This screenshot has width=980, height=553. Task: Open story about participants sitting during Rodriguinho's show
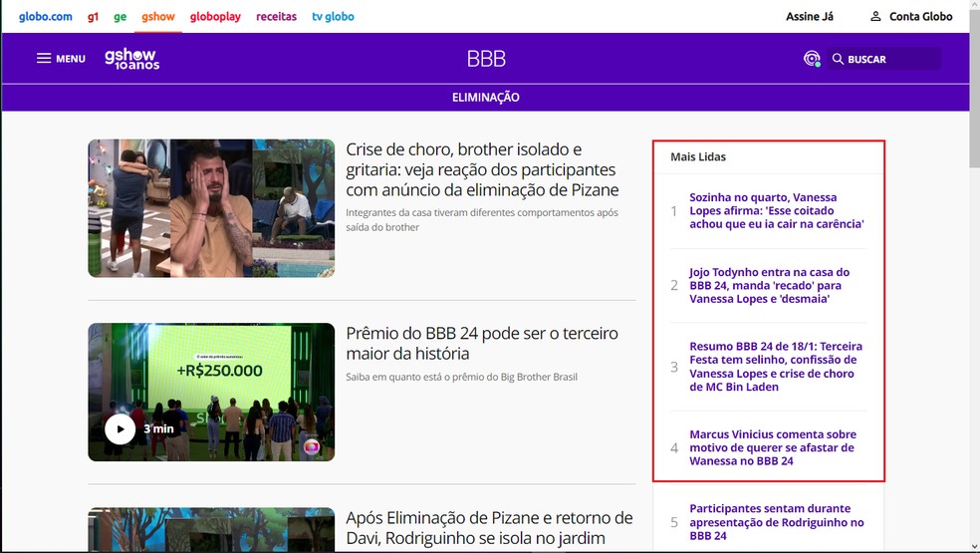[776, 522]
